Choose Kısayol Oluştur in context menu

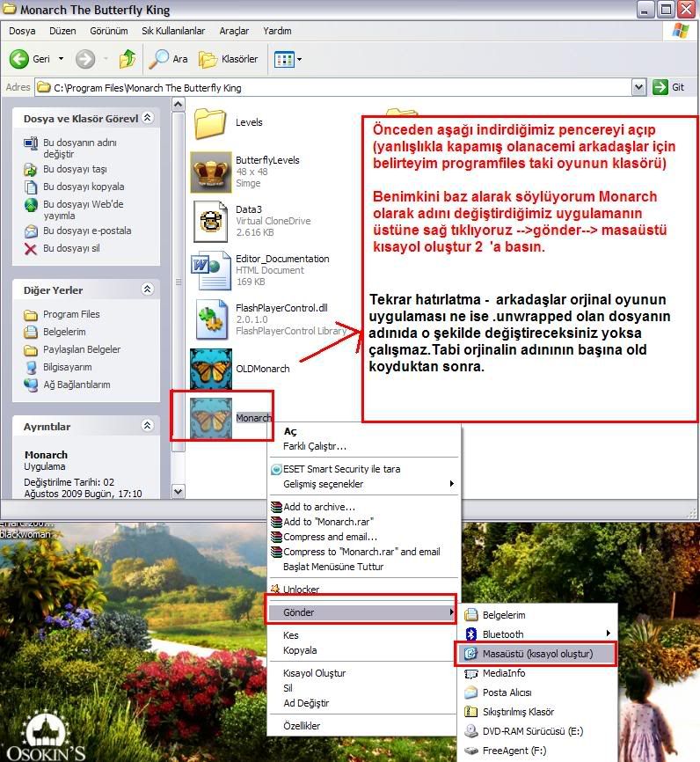[x=363, y=673]
